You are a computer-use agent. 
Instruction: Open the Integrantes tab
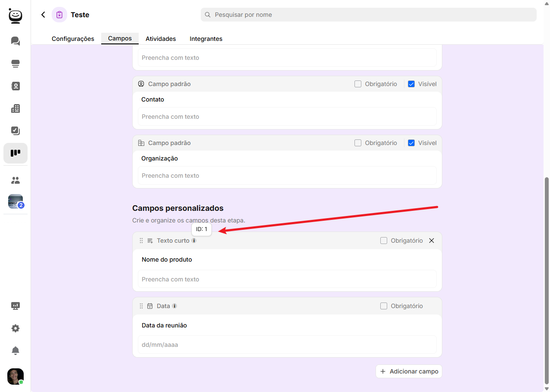(206, 39)
